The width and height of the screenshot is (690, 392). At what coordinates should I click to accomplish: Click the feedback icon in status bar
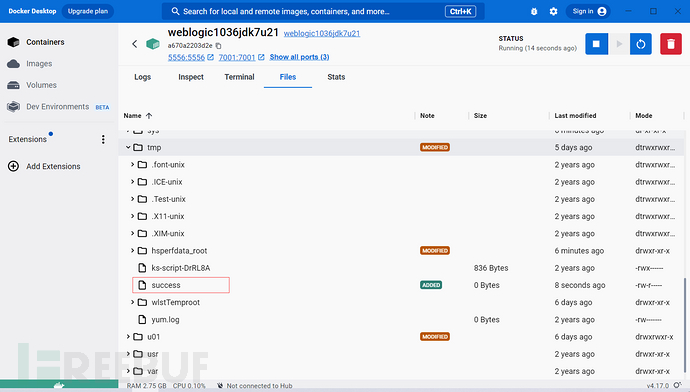pos(677,385)
